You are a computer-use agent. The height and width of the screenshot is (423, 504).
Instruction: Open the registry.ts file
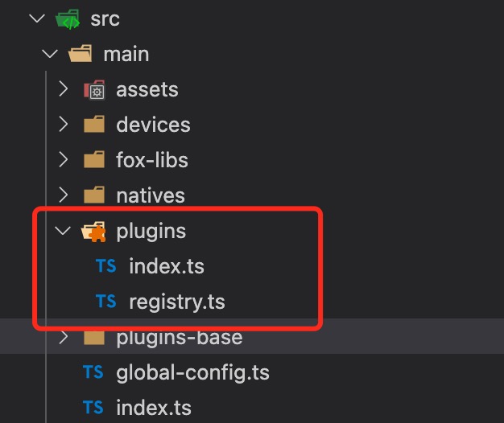coord(176,302)
